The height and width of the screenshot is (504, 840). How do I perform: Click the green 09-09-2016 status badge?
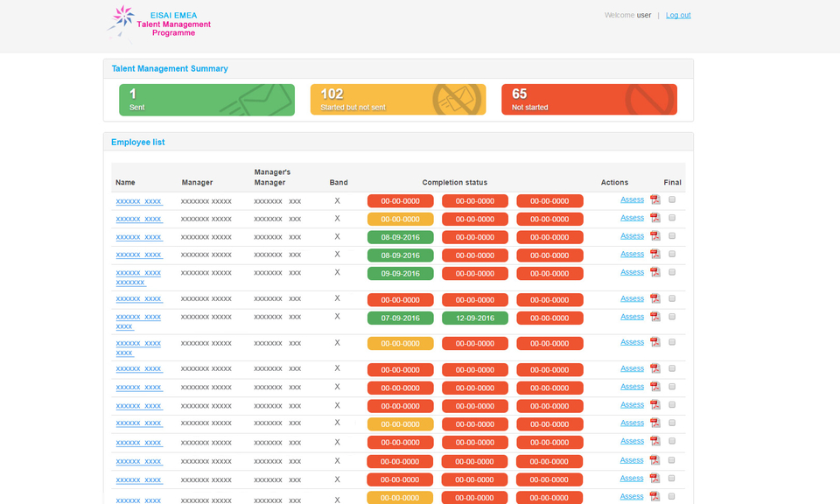click(400, 274)
